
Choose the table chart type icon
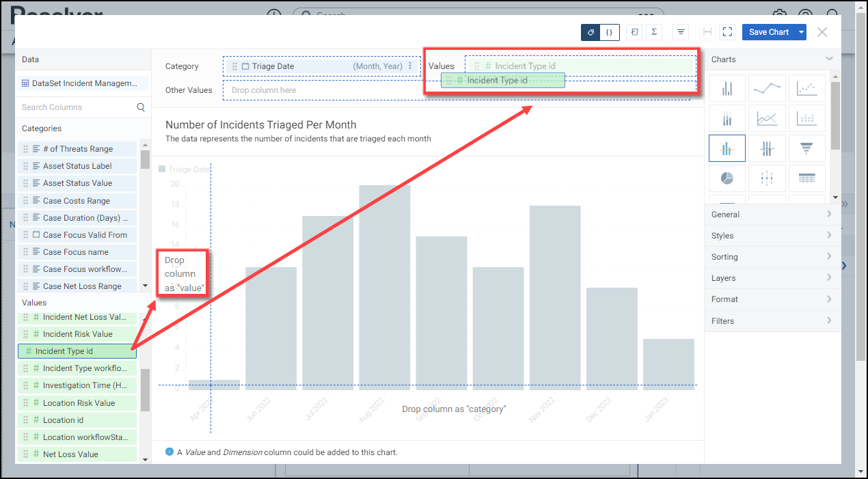806,178
